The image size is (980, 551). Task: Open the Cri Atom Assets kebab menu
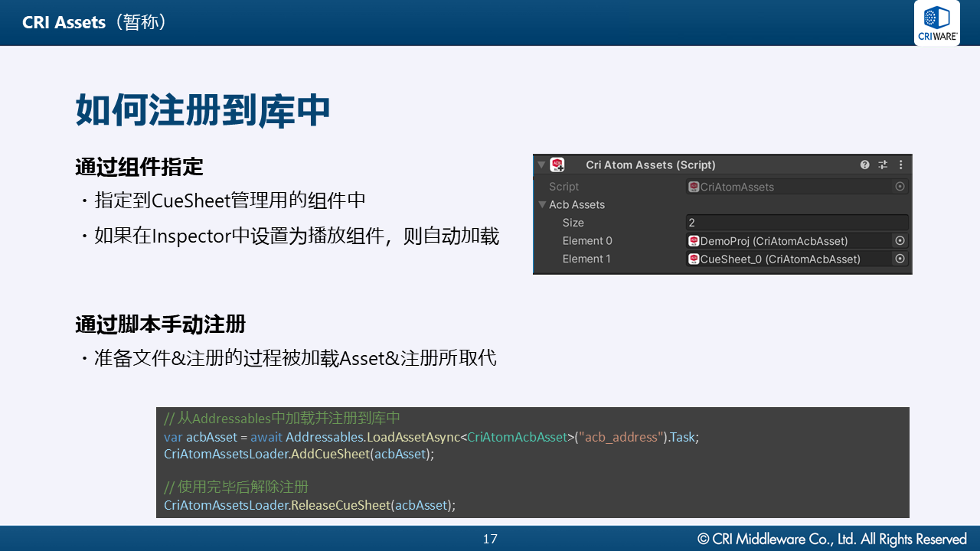(900, 165)
